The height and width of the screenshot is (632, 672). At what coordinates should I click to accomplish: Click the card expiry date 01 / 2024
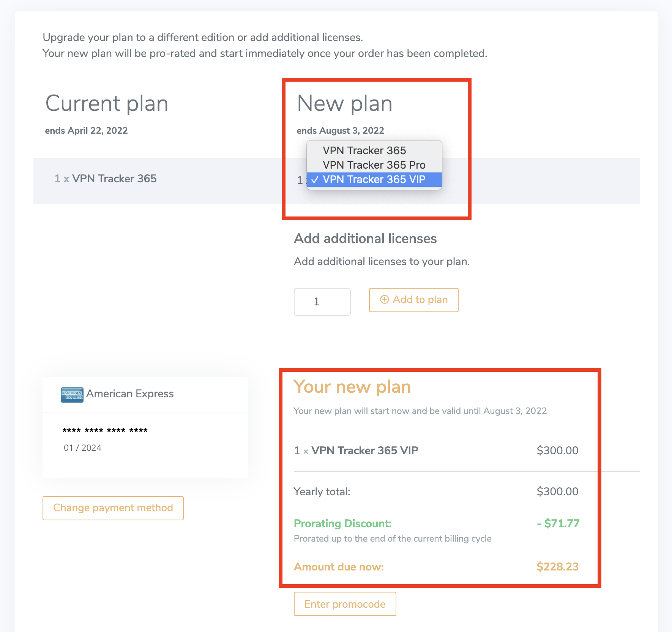82,448
